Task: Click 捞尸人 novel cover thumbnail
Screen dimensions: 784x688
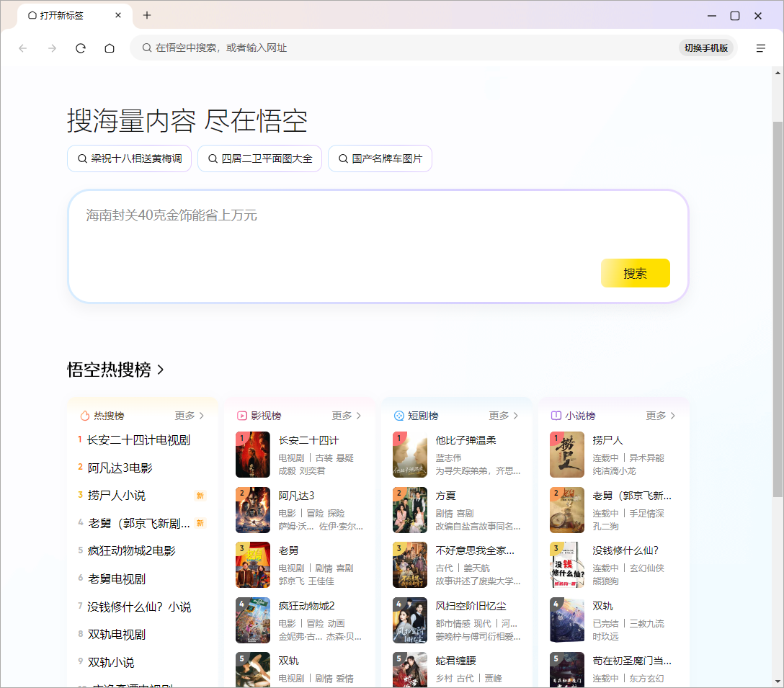Action: (x=567, y=455)
